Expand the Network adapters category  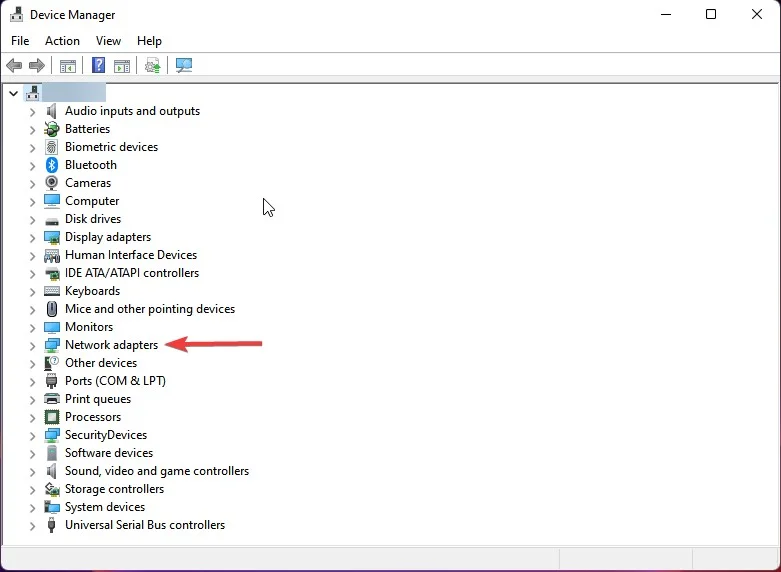(32, 345)
